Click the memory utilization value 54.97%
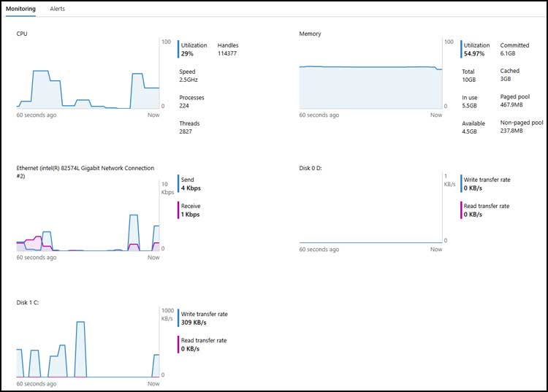The height and width of the screenshot is (392, 548). point(474,54)
